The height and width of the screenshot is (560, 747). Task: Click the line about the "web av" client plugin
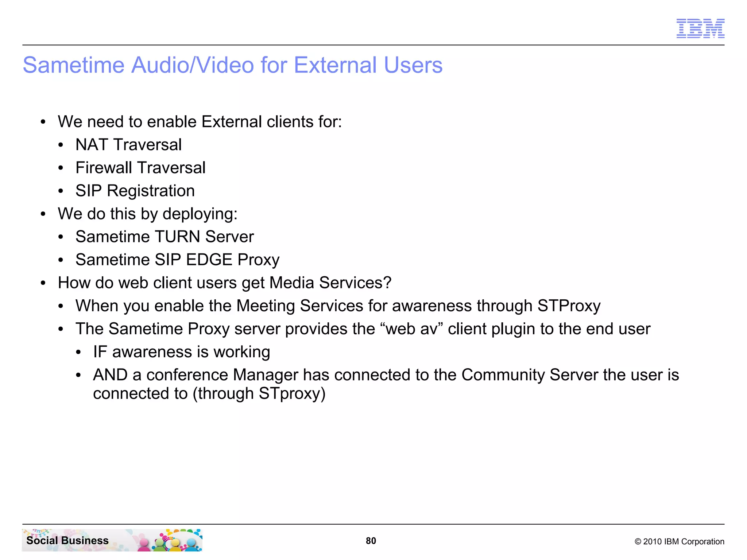(x=363, y=329)
